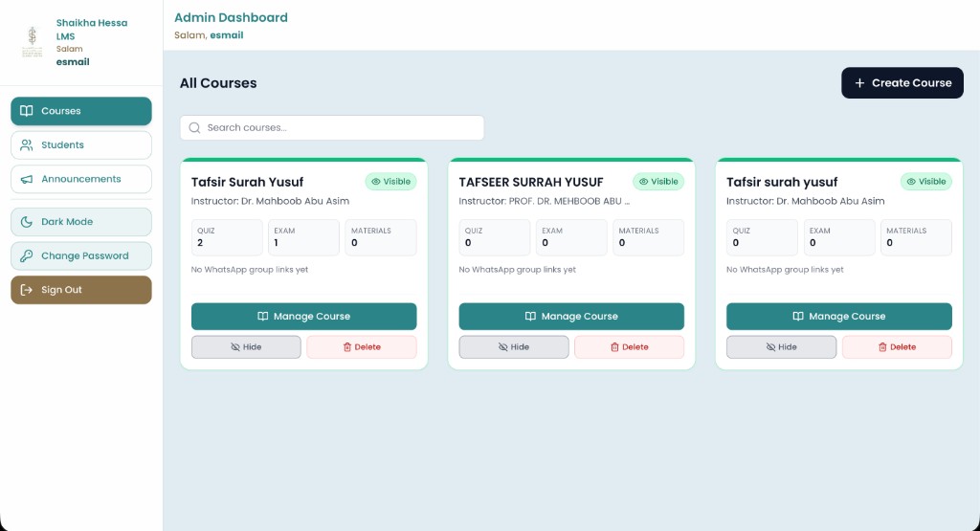Click the key icon beside Change Password
Viewport: 980px width, 531px height.
26,255
